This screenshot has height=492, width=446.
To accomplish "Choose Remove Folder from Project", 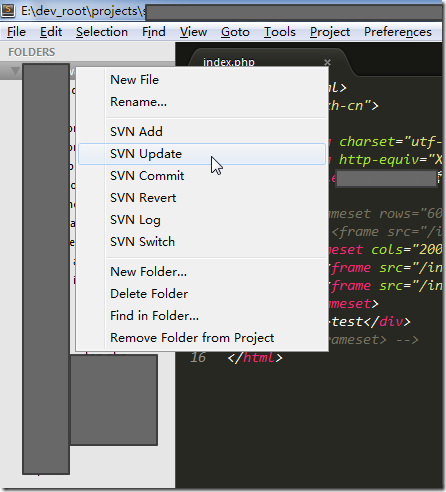I will pyautogui.click(x=202, y=338).
